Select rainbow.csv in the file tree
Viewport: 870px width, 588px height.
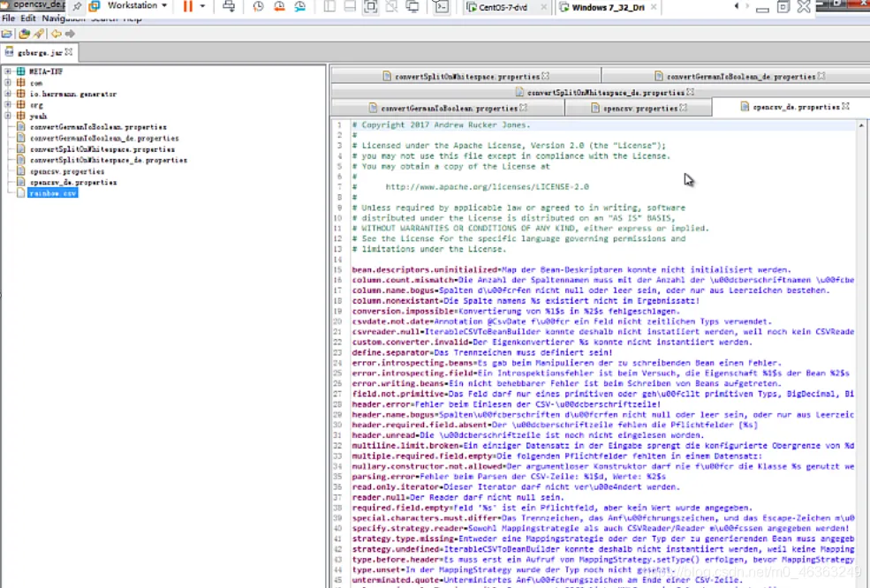pyautogui.click(x=52, y=192)
